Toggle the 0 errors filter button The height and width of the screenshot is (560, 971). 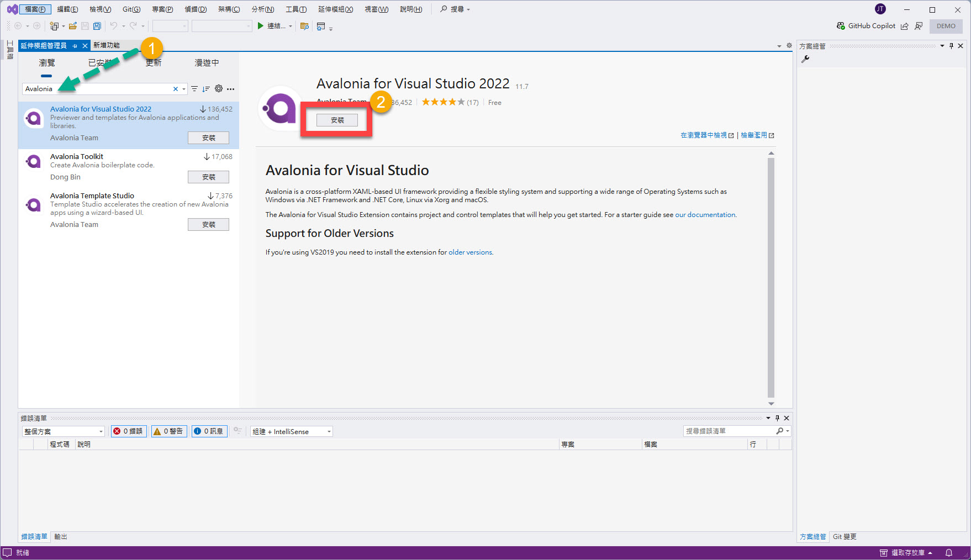(x=129, y=431)
